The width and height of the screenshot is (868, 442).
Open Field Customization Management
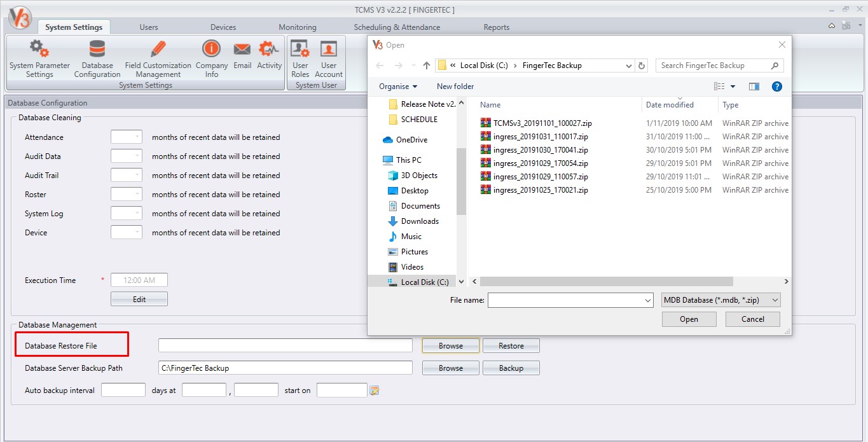pos(158,59)
